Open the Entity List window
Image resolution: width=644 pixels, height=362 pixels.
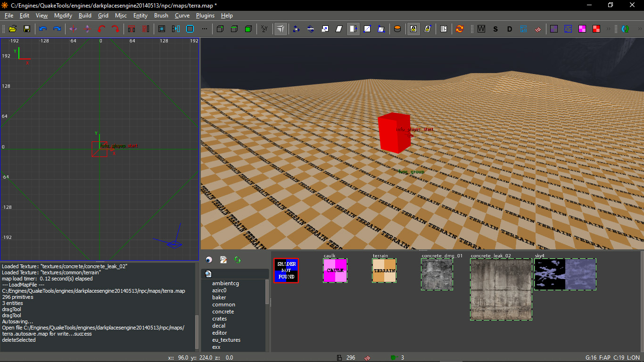point(444,29)
